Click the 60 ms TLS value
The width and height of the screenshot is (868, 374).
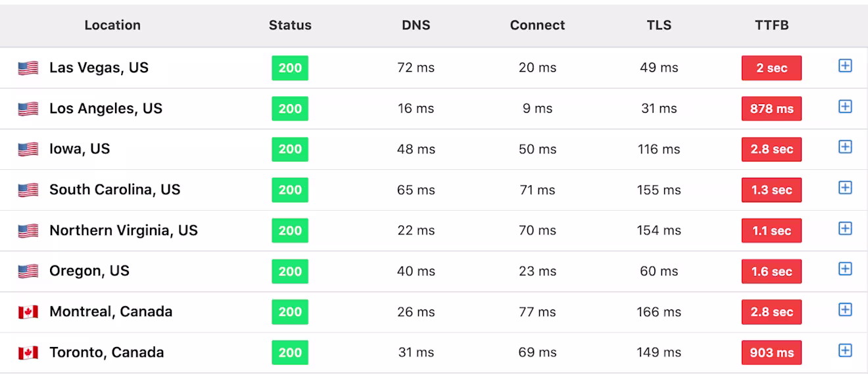[x=659, y=271]
